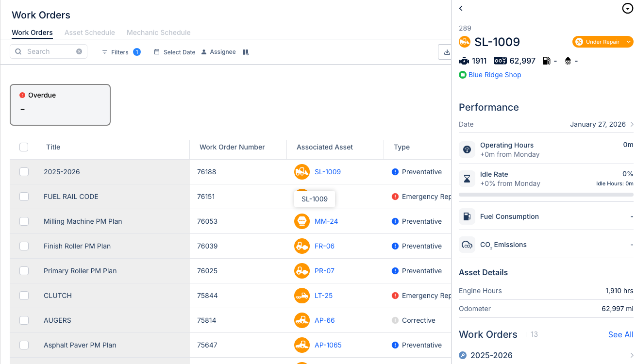Sort by the Work Order Number column header

click(232, 147)
